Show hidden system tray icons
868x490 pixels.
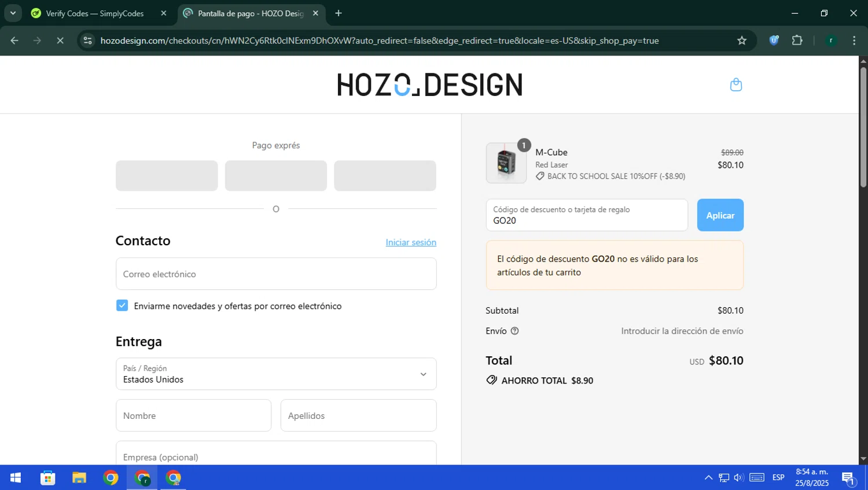coord(708,478)
